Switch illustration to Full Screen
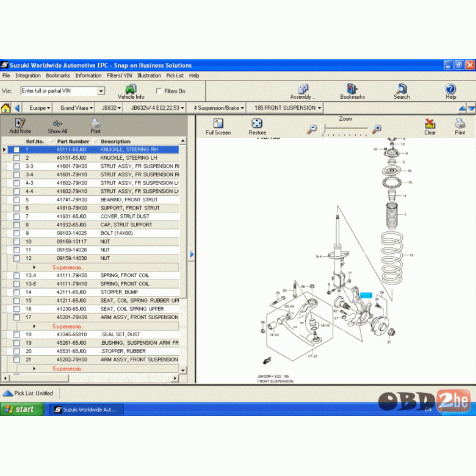Screen dimensions: 476x476 (x=218, y=127)
